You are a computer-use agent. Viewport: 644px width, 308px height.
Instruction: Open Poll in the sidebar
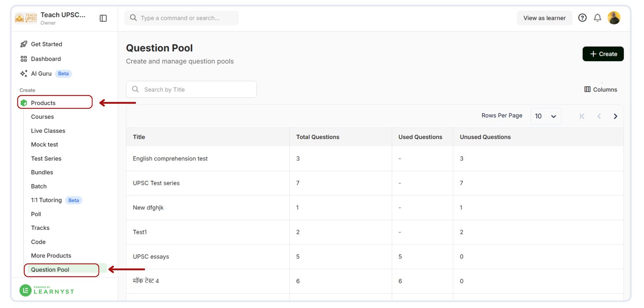[x=36, y=214]
